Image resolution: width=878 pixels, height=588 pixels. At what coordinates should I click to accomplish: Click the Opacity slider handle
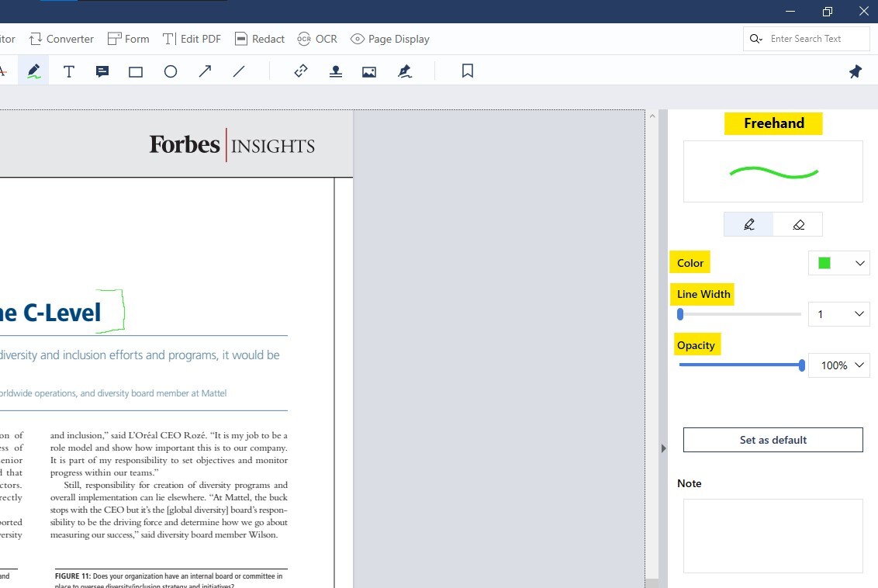802,365
